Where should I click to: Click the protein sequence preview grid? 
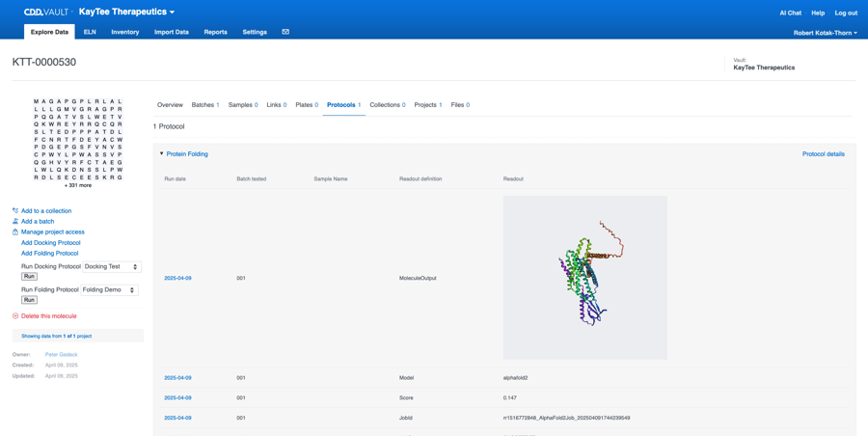pos(77,140)
